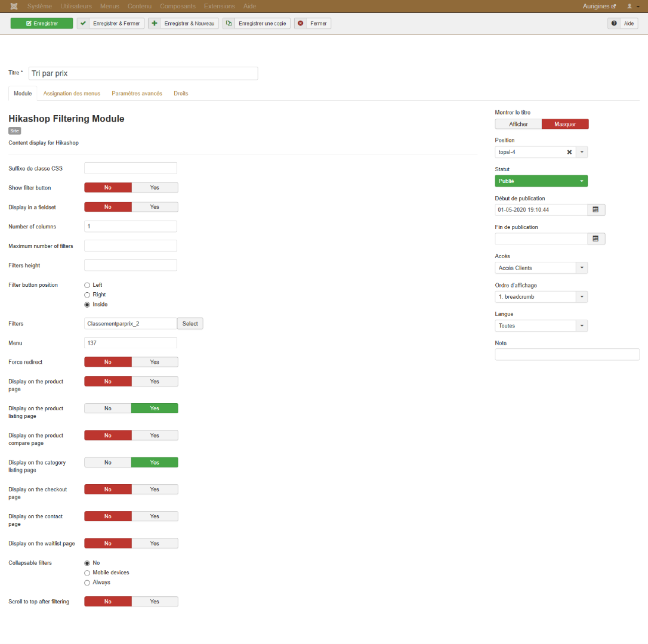Screen dimensions: 648x644
Task: Set Scroll to top after filtering to Yes
Action: [x=155, y=602]
